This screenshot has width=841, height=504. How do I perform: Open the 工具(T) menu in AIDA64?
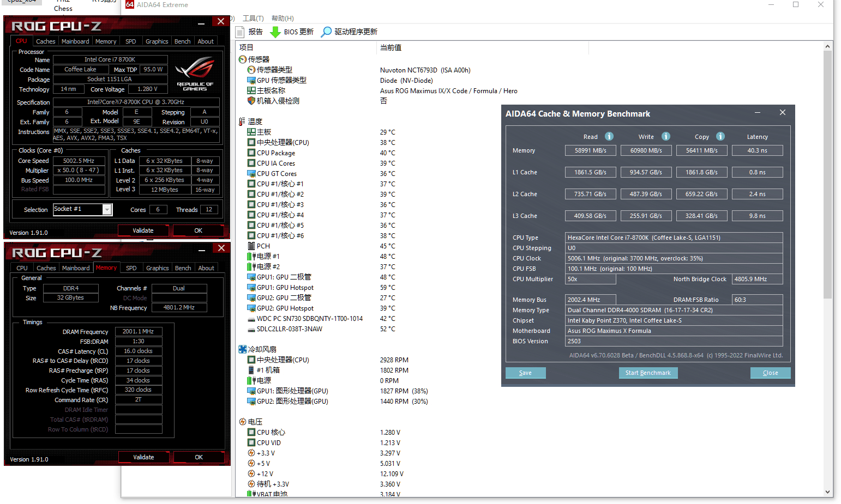pos(253,19)
